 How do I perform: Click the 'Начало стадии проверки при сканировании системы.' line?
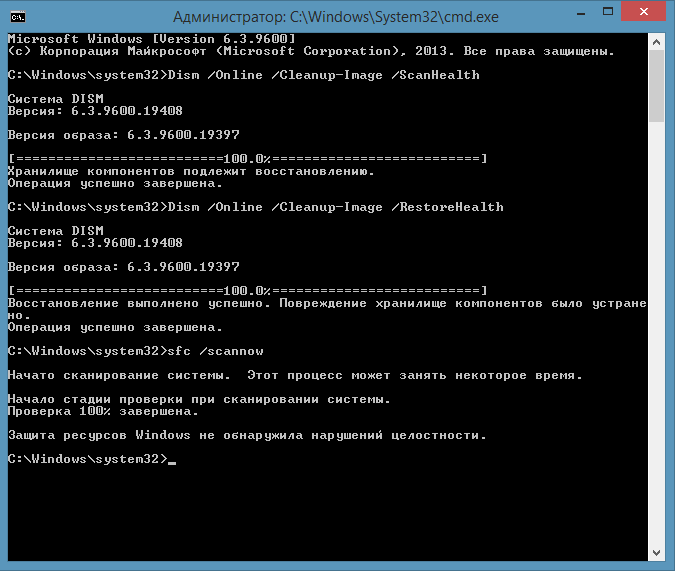pos(199,400)
